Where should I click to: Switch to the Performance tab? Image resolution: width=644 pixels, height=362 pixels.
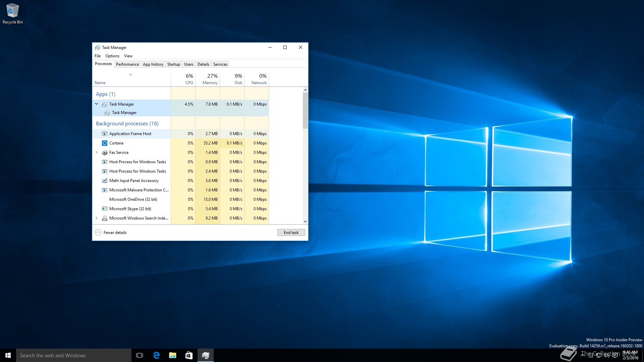tap(127, 64)
